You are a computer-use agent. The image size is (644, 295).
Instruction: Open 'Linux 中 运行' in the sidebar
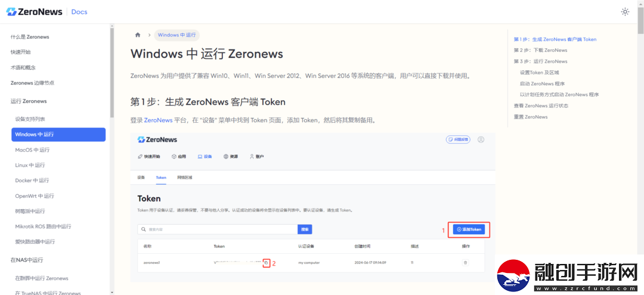[x=30, y=165]
